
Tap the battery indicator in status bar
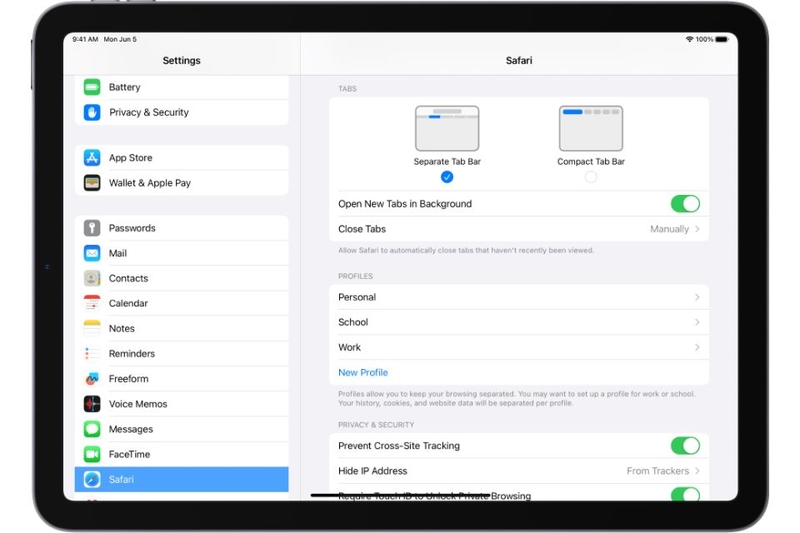tap(721, 39)
